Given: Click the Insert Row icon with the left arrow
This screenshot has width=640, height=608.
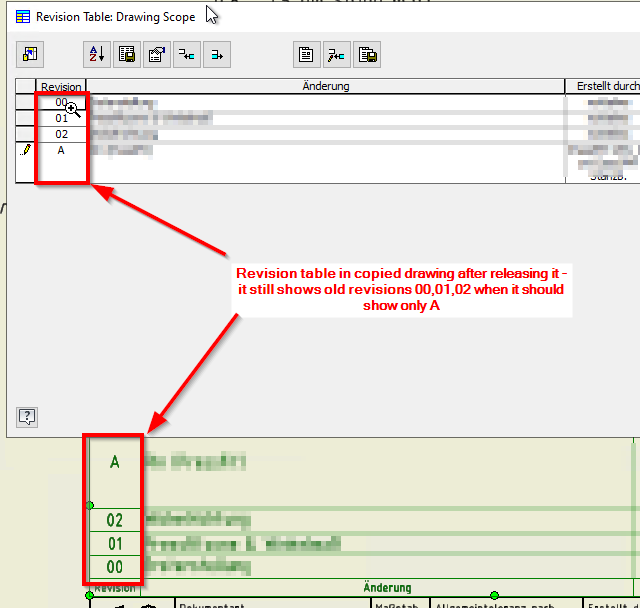Looking at the screenshot, I should tap(187, 54).
